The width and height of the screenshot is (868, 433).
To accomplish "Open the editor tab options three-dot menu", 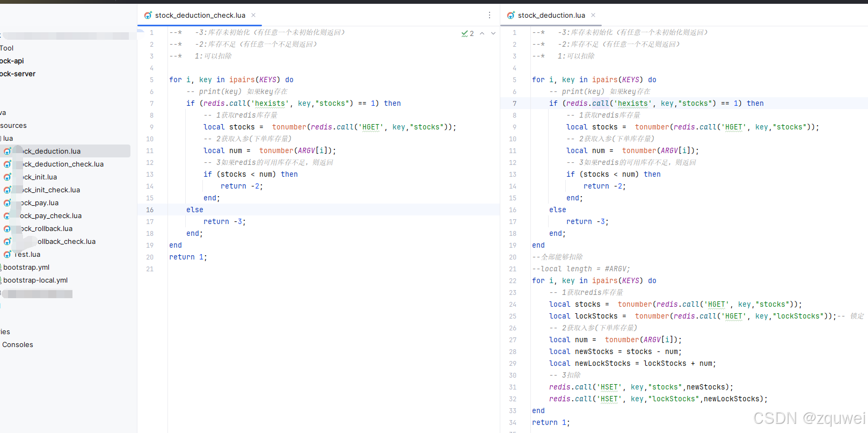I will pos(490,16).
